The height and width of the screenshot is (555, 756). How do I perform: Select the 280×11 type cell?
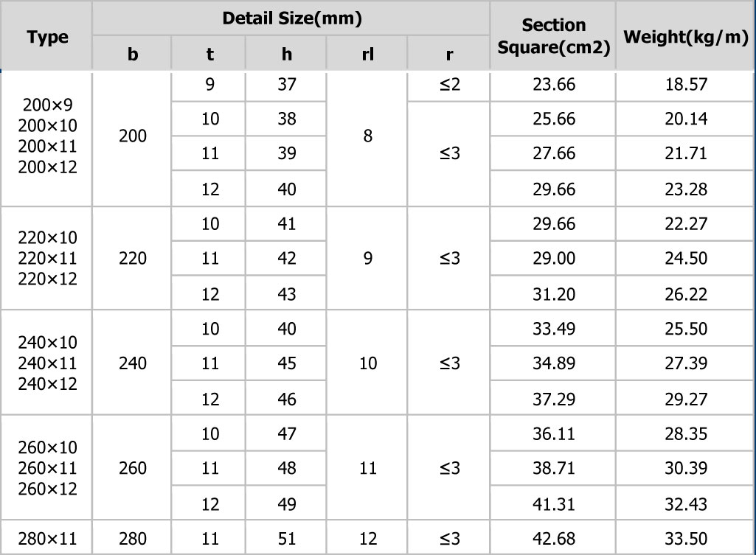click(x=46, y=538)
